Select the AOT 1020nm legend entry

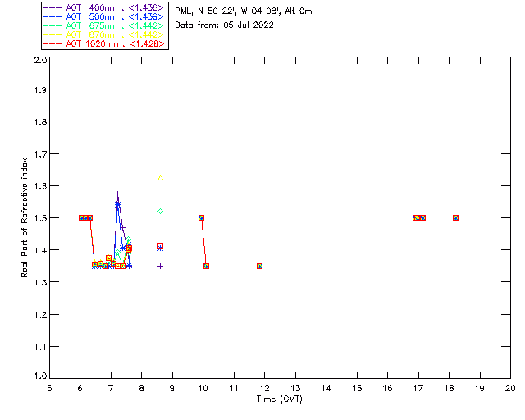pos(103,43)
